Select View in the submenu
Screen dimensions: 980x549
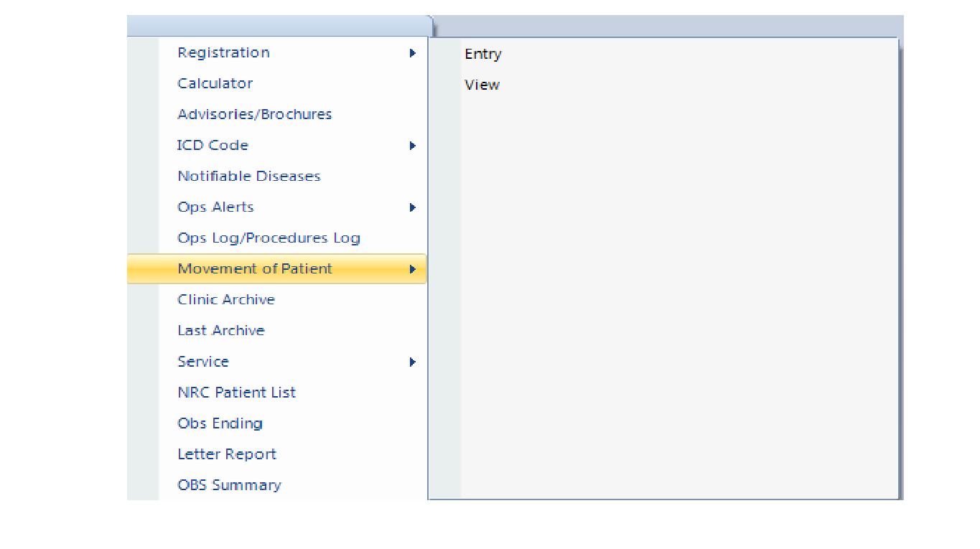point(482,85)
